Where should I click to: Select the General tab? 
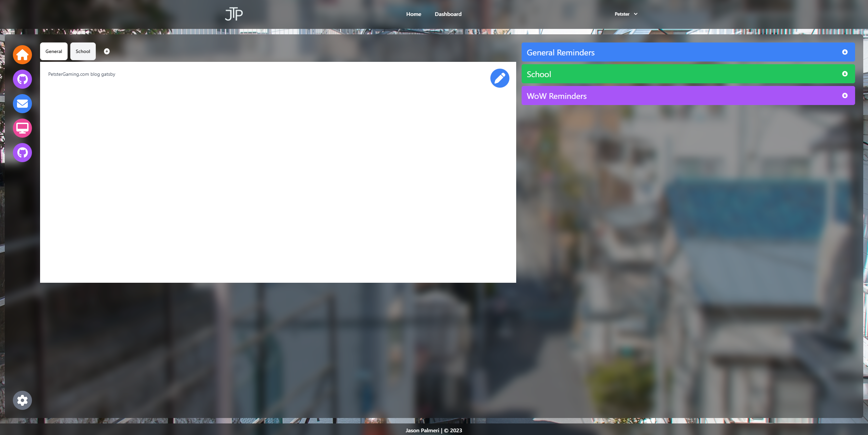click(x=54, y=51)
